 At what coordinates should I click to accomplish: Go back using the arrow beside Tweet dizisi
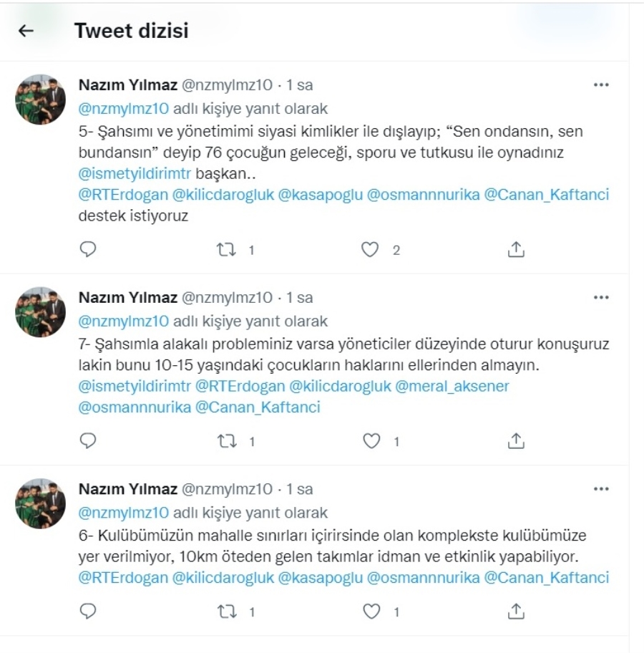pyautogui.click(x=26, y=30)
